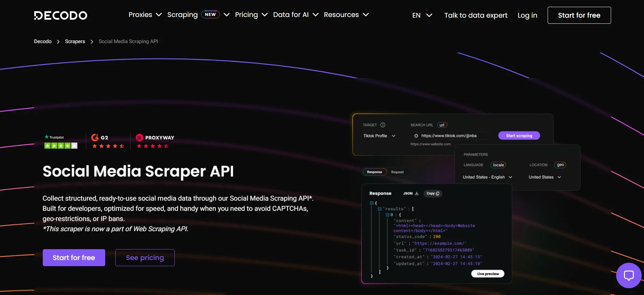This screenshot has height=295, width=644.
Task: Click the G2 rating badge
Action: click(108, 142)
